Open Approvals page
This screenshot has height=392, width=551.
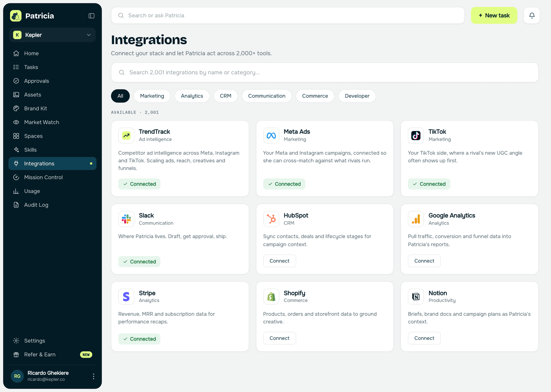click(x=52, y=81)
